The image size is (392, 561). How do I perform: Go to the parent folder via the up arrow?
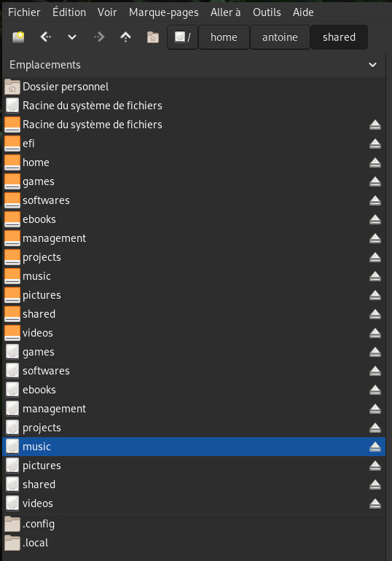click(125, 37)
